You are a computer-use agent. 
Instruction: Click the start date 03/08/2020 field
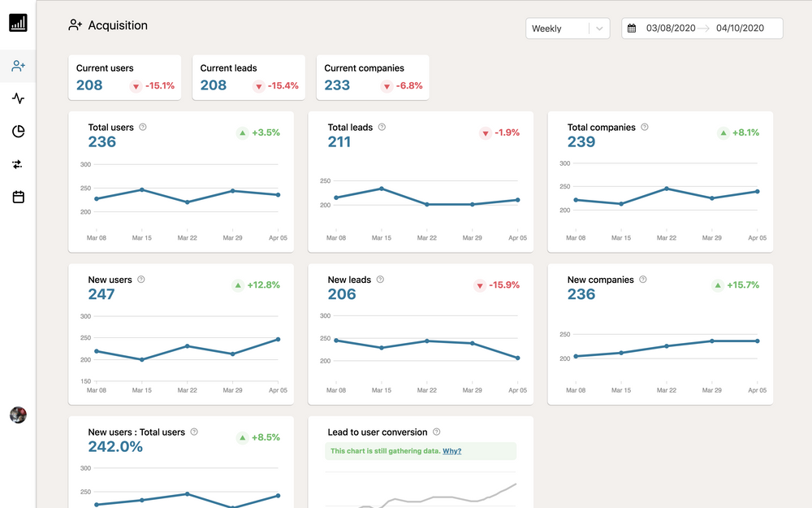coord(672,28)
